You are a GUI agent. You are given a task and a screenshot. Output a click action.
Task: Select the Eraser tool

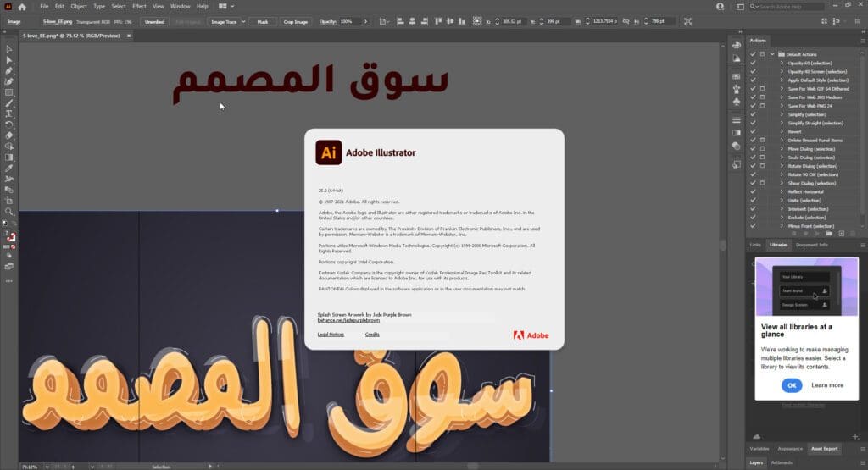point(8,135)
